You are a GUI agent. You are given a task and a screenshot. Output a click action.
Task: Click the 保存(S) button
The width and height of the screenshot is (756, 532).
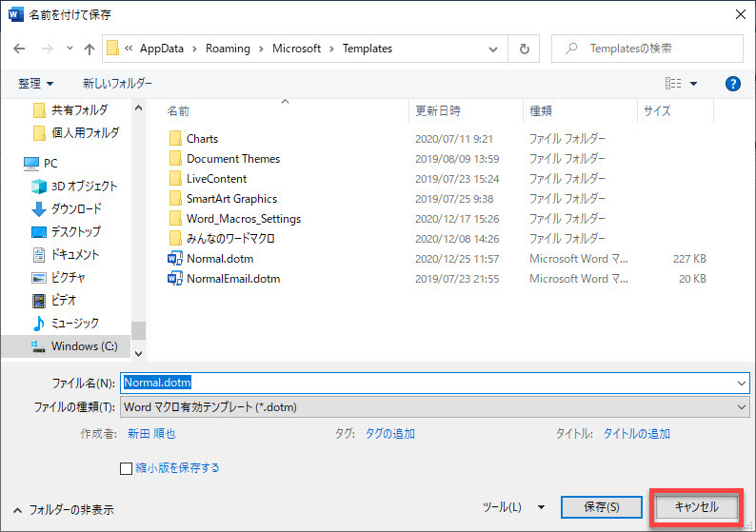(x=601, y=507)
